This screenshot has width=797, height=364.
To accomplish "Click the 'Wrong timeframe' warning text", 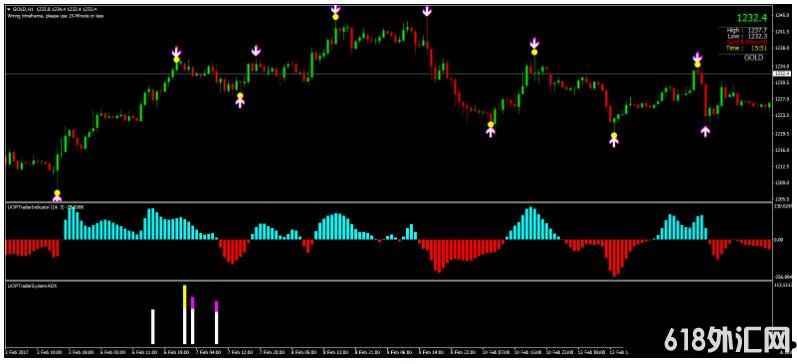I will (x=55, y=15).
